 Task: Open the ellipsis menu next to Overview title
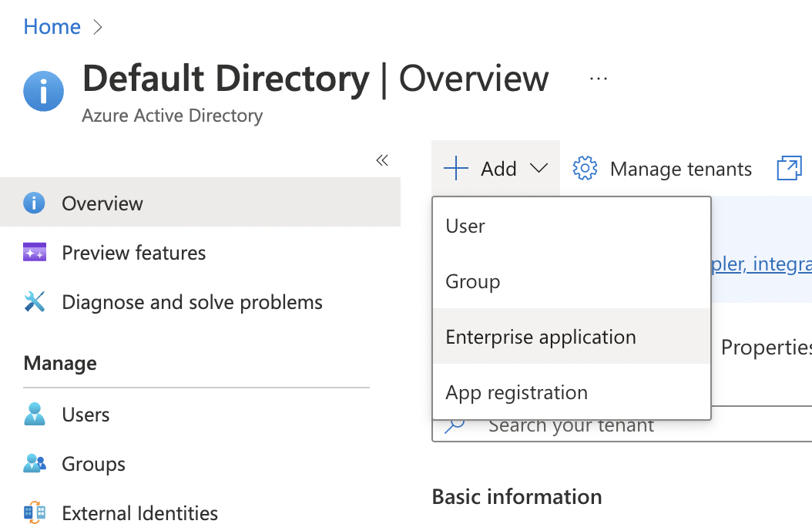click(x=598, y=77)
